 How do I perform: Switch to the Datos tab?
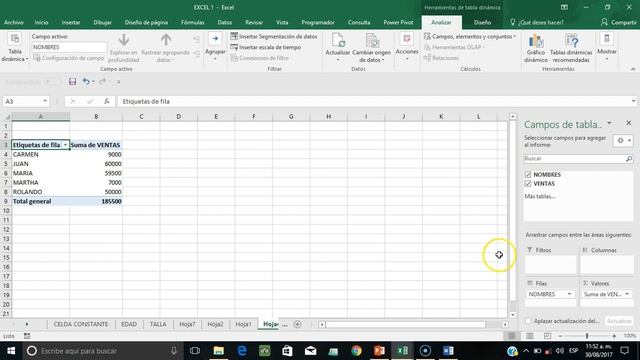(x=224, y=22)
